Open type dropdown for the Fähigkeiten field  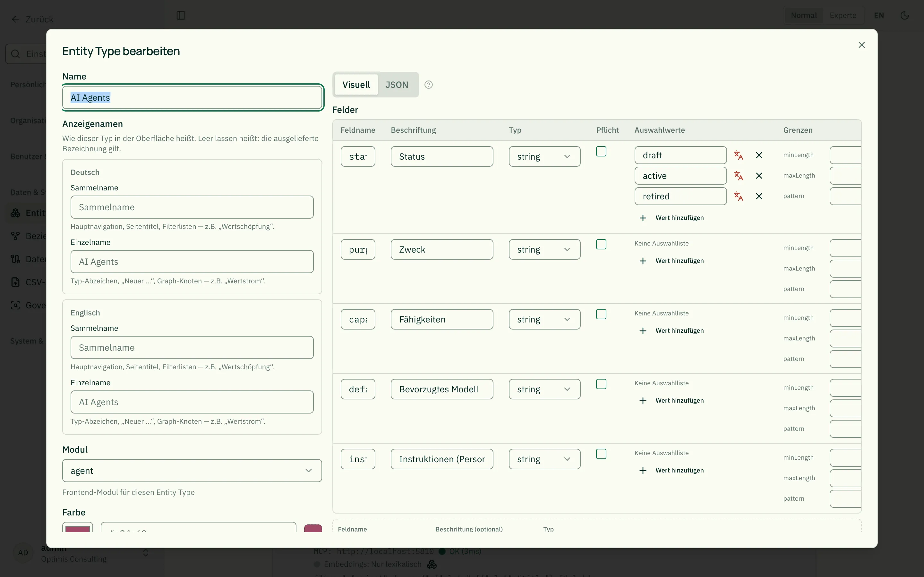click(544, 319)
